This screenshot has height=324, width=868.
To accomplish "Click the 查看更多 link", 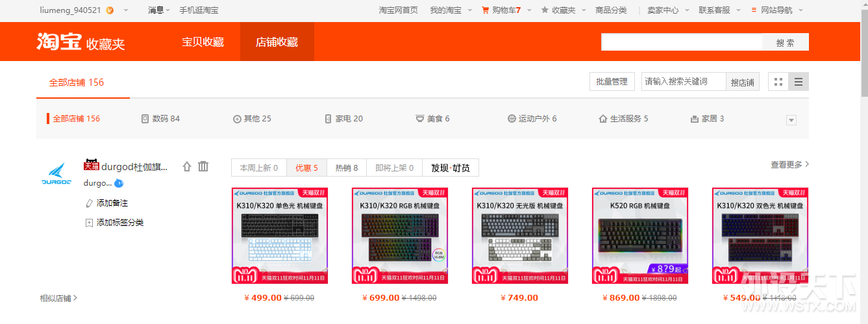I will [789, 164].
